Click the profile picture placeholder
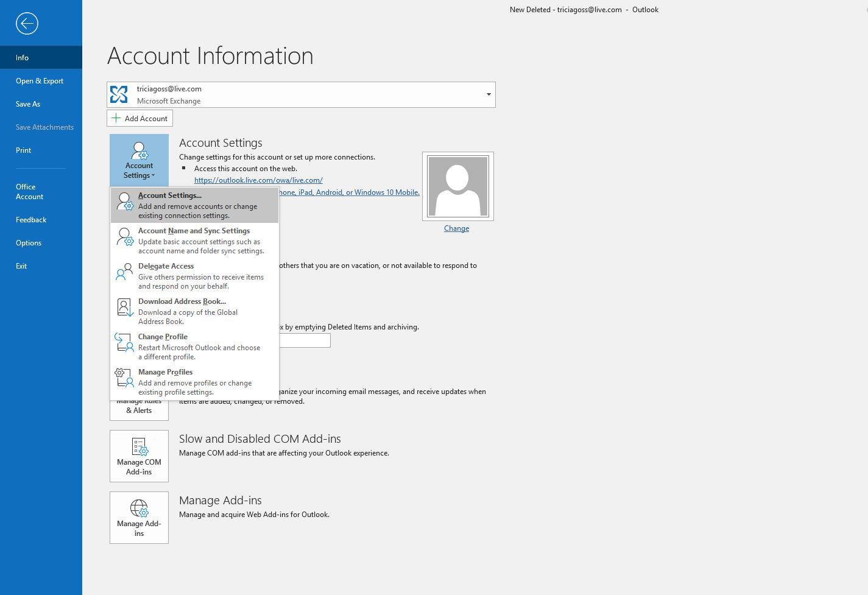This screenshot has width=868, height=595. click(x=457, y=186)
